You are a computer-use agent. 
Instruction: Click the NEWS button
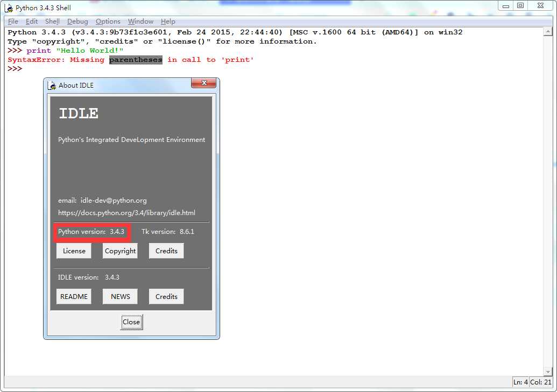120,296
